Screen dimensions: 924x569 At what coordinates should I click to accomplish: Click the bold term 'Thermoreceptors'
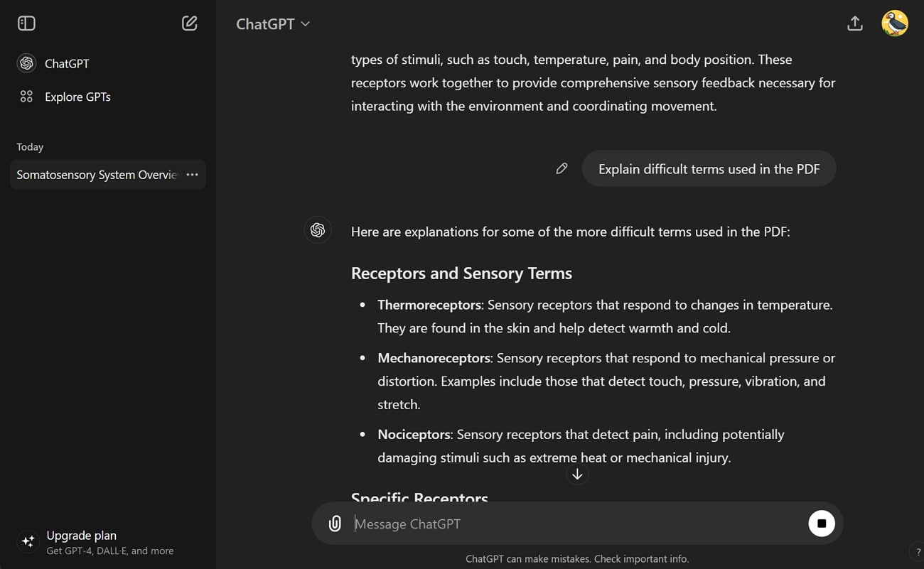pyautogui.click(x=429, y=305)
